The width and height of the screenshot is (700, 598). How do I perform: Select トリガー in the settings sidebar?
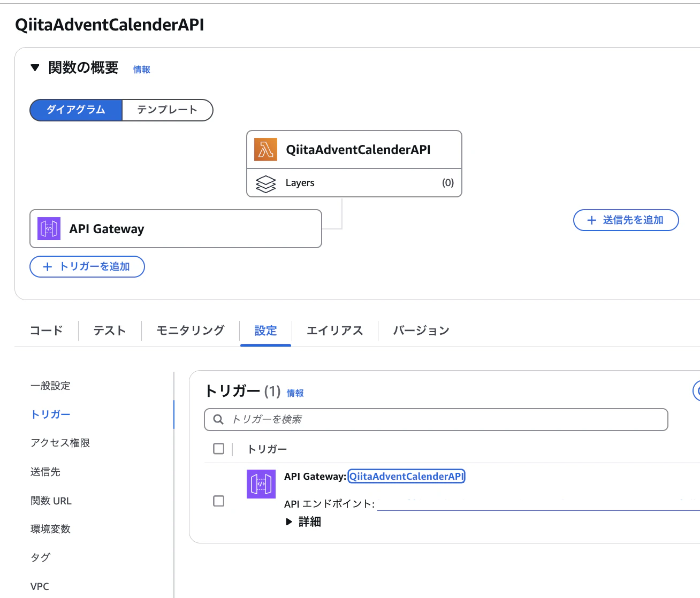[50, 415]
